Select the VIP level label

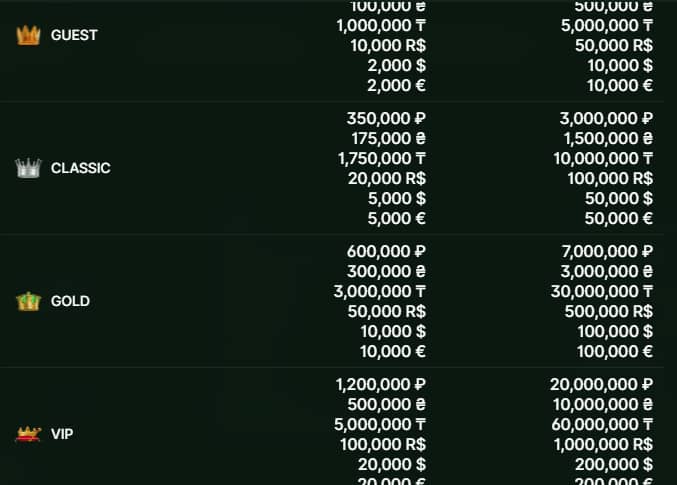pos(62,434)
